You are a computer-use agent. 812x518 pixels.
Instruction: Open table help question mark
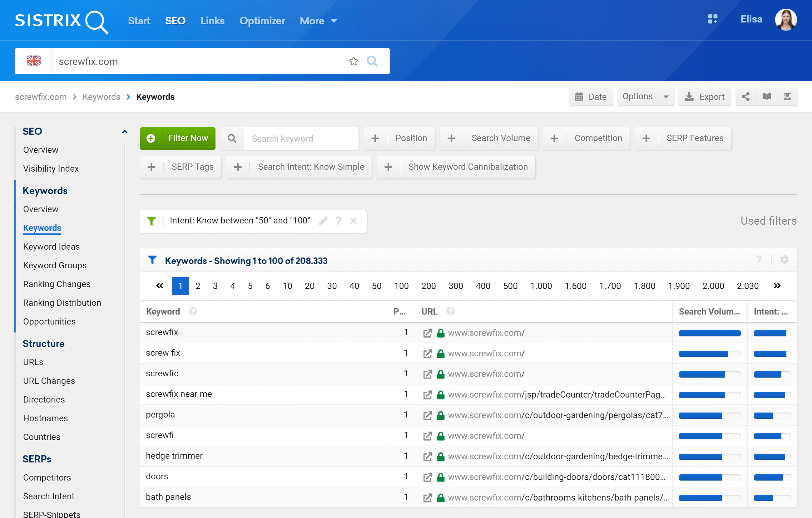point(758,260)
